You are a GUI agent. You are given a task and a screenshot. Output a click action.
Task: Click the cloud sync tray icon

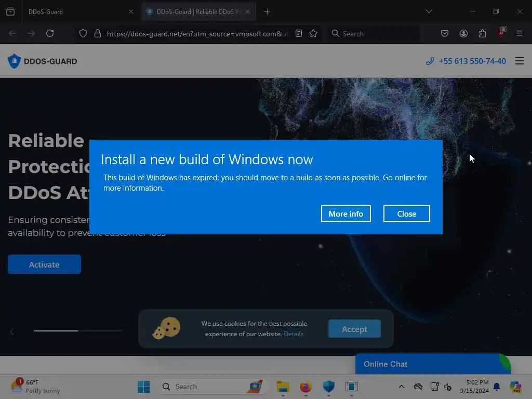coord(418,387)
